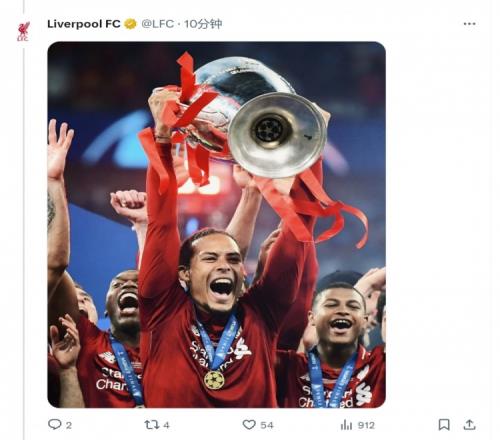Click the like count 54
The height and width of the screenshot is (440, 500).
pyautogui.click(x=267, y=425)
